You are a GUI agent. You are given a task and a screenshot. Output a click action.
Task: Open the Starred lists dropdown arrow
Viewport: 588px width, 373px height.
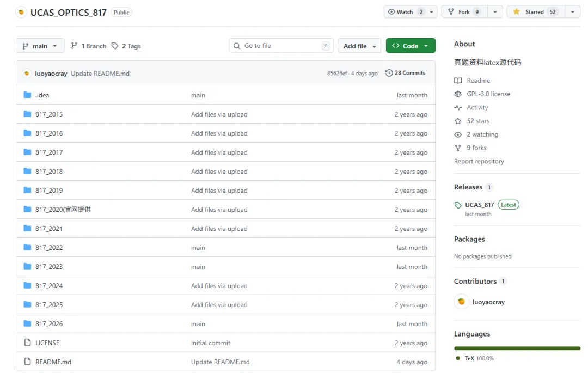click(x=573, y=12)
